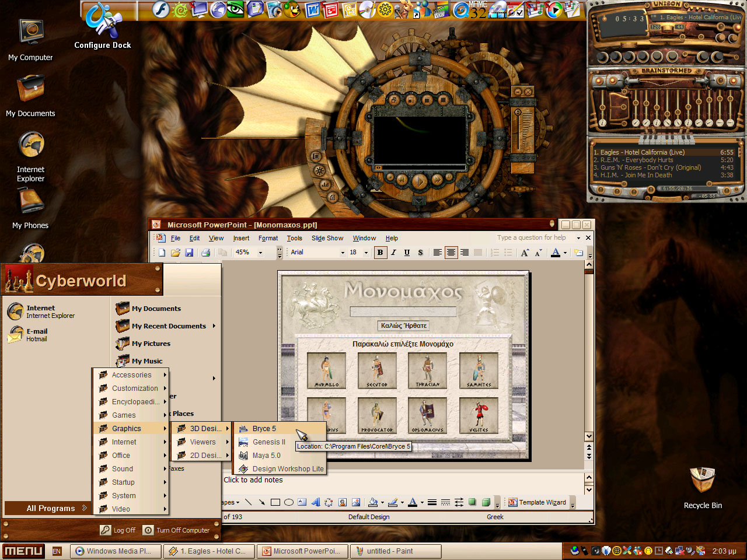The height and width of the screenshot is (560, 747).
Task: Toggle Center alignment
Action: pos(451,253)
